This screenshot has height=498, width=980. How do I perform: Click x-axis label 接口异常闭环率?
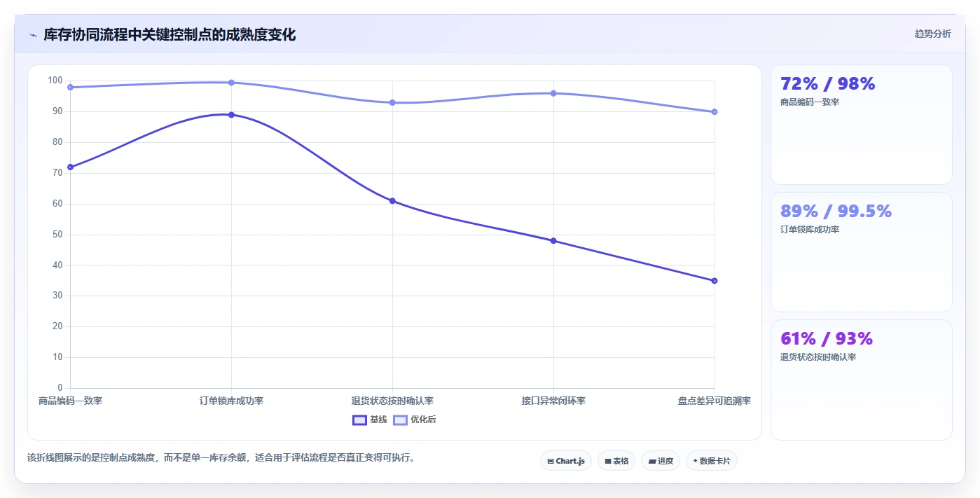point(553,401)
